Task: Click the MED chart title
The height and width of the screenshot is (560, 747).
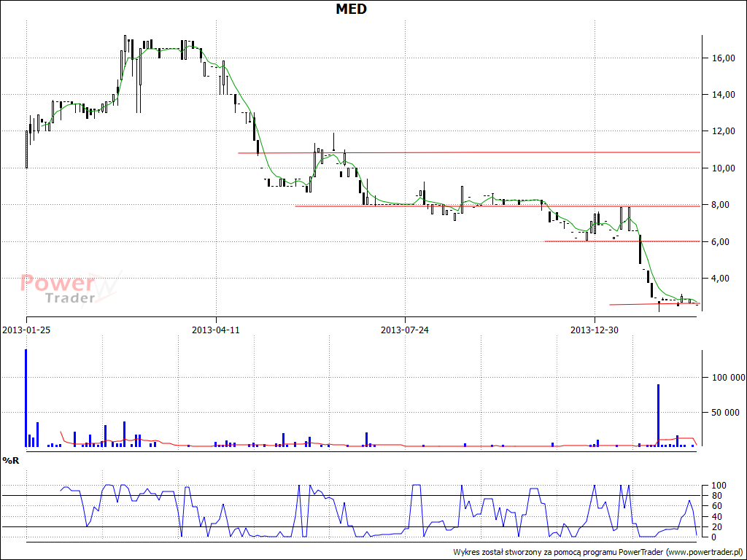Action: click(x=352, y=9)
